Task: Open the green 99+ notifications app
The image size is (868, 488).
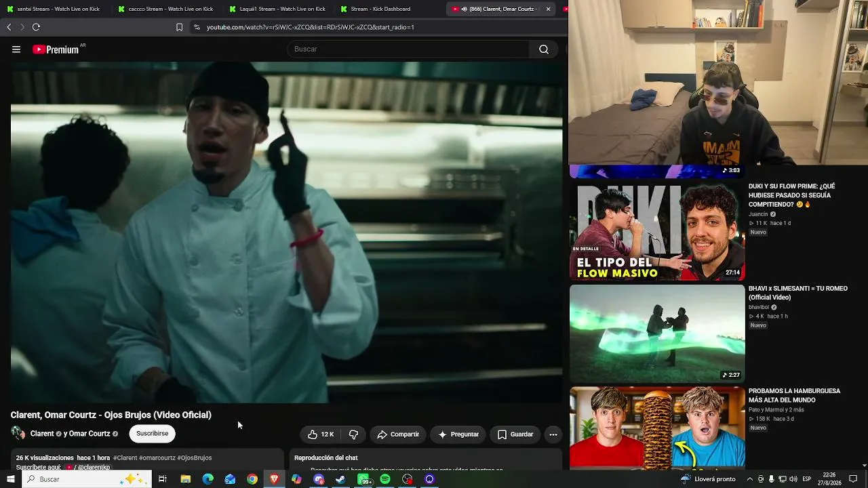Action: (x=364, y=479)
